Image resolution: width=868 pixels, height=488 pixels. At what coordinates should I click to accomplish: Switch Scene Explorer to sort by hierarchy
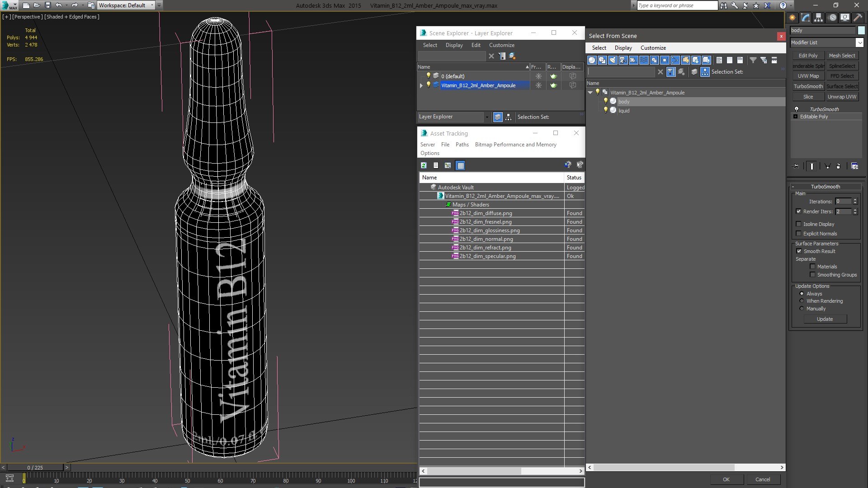point(509,117)
